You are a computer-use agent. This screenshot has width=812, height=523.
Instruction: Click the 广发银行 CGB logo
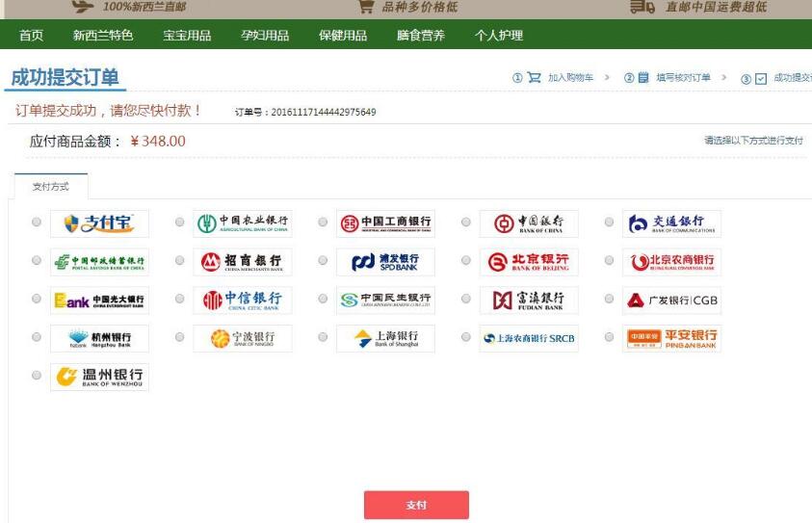click(x=671, y=301)
